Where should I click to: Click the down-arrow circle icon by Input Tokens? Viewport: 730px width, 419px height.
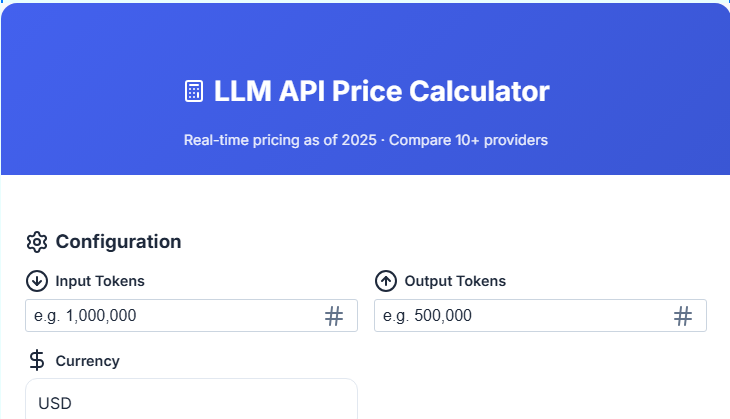tap(37, 281)
